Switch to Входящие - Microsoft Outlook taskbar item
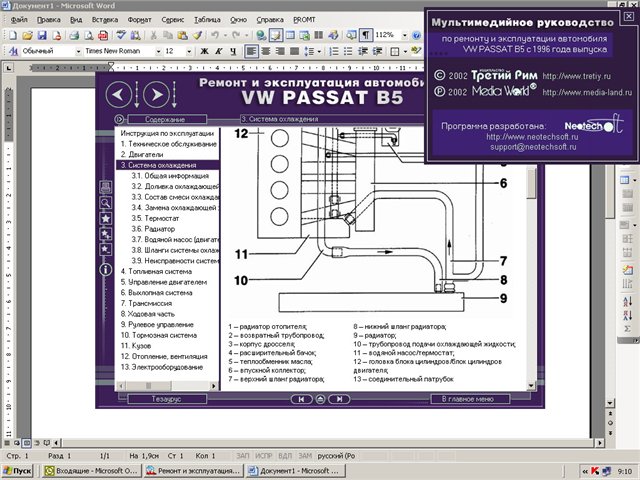This screenshot has width=640, height=480. (92, 471)
